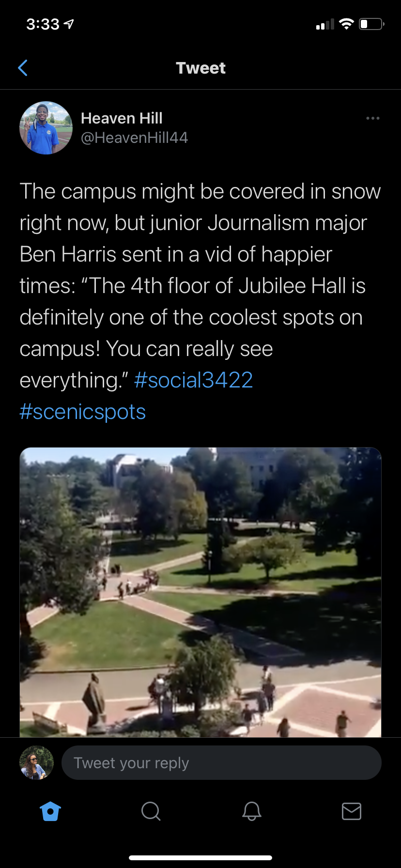
Task: Open the tweet's three-dot options menu
Action: pos(372,118)
